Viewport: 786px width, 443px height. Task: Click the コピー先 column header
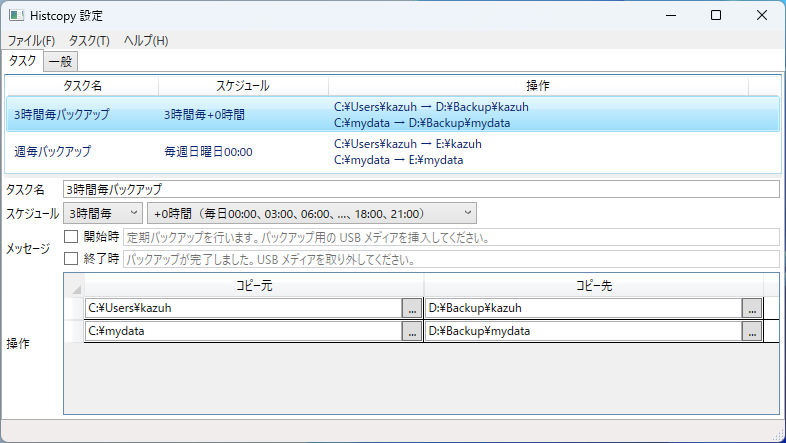click(x=594, y=286)
